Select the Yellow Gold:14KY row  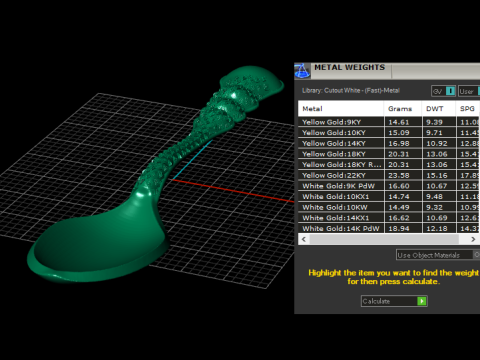pos(389,143)
